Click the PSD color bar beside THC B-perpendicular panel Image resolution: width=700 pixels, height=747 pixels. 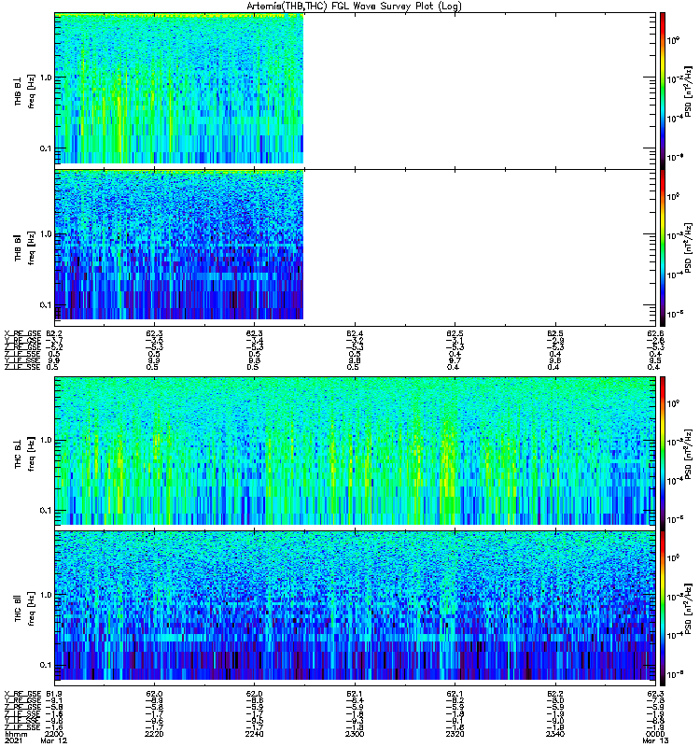(x=663, y=453)
